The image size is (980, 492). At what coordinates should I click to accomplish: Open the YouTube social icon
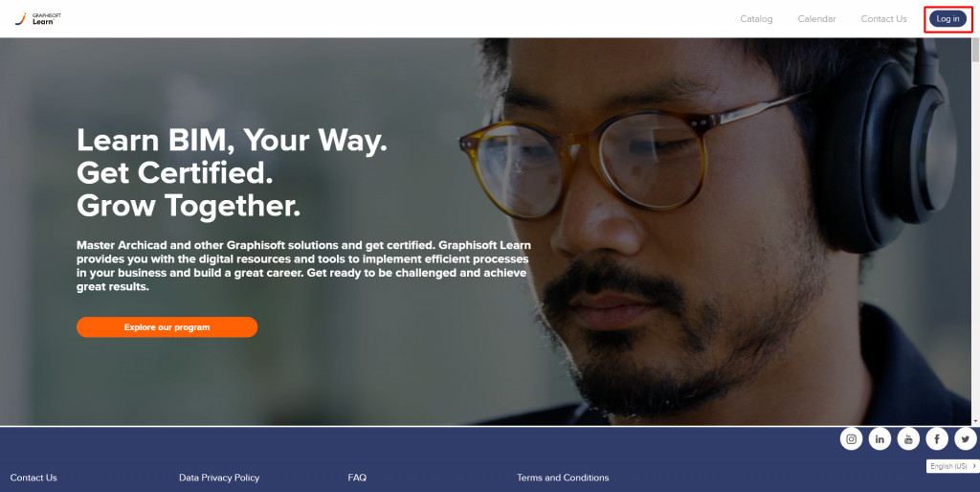point(908,438)
